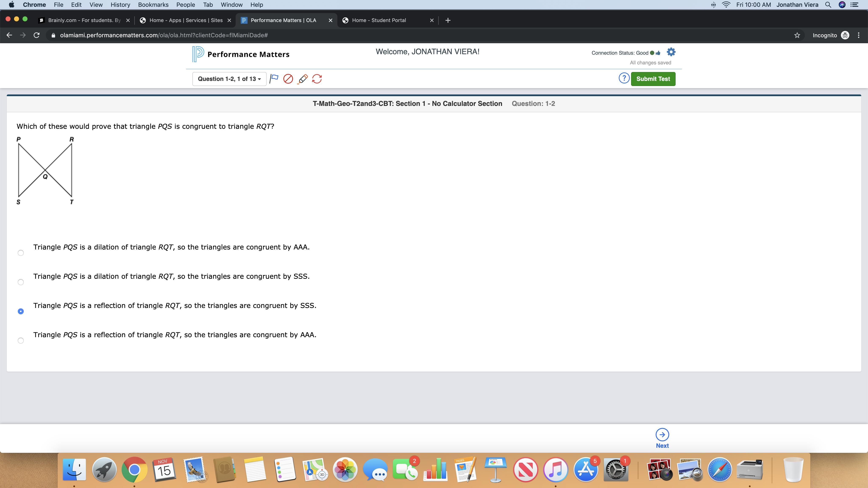Image resolution: width=868 pixels, height=488 pixels.
Task: Select the dilation congruent by AAA answer
Action: pos(21,253)
